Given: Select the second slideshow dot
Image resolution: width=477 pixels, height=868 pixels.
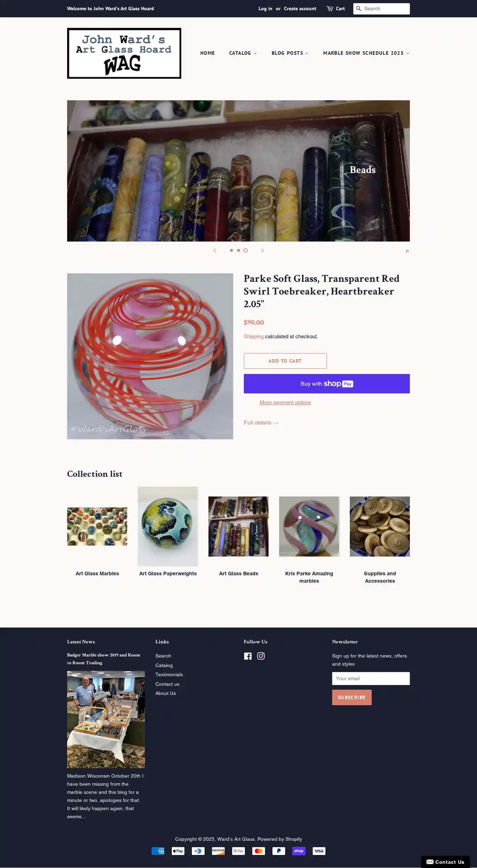Looking at the screenshot, I should 238,250.
